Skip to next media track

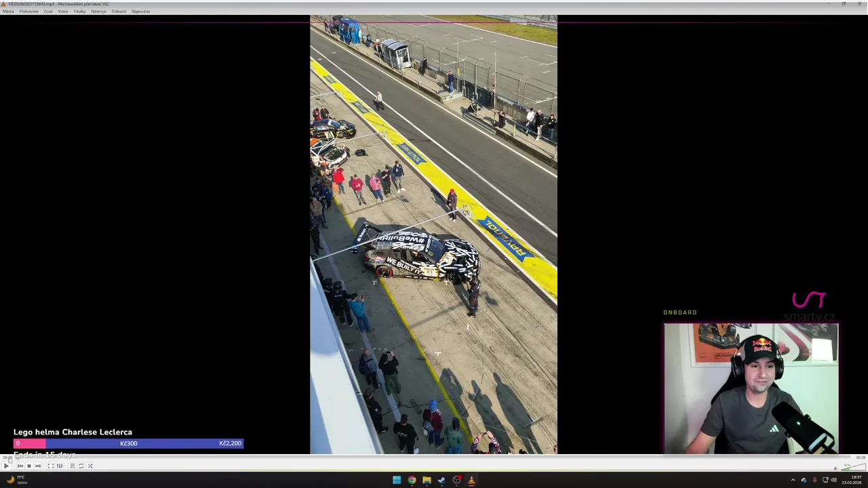(x=38, y=466)
